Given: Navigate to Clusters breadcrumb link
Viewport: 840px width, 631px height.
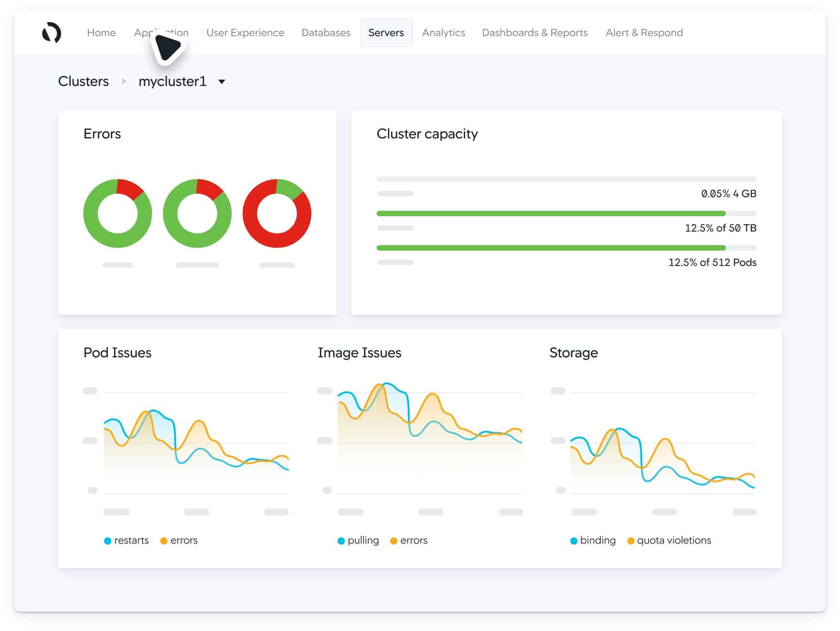Looking at the screenshot, I should click(83, 81).
